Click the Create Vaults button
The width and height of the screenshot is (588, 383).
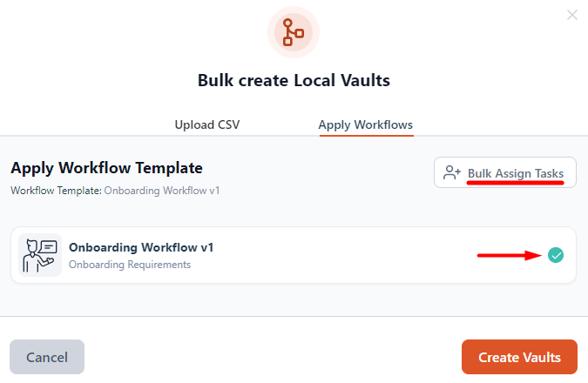click(519, 357)
